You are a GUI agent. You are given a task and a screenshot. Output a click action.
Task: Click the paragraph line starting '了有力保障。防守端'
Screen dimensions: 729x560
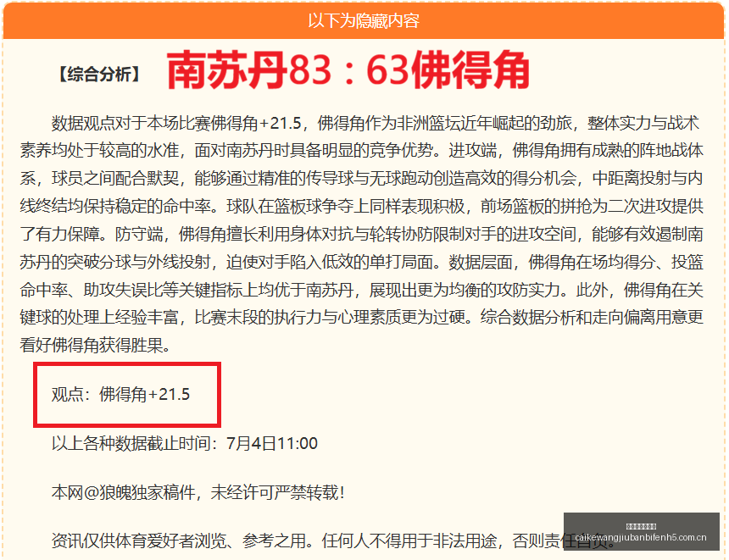point(361,234)
